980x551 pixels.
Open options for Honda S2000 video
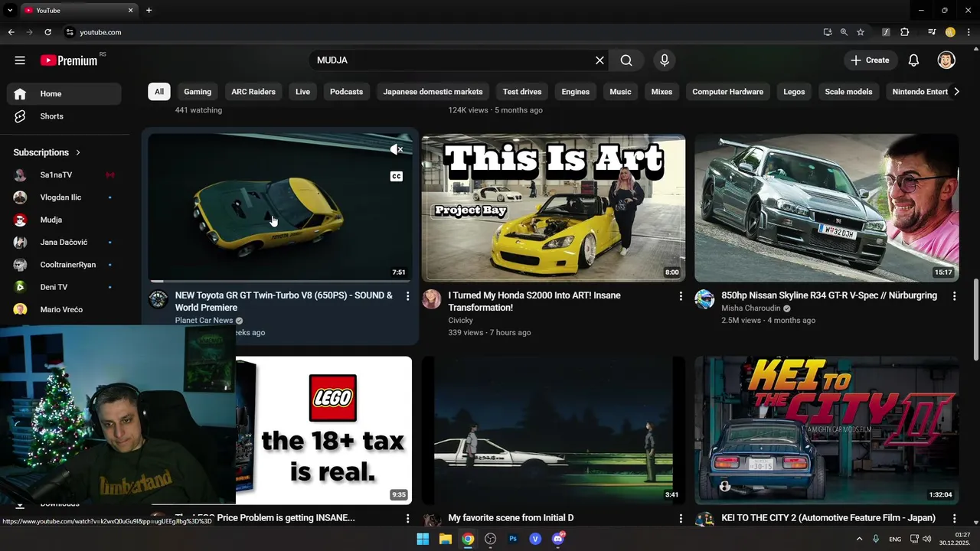coord(681,296)
